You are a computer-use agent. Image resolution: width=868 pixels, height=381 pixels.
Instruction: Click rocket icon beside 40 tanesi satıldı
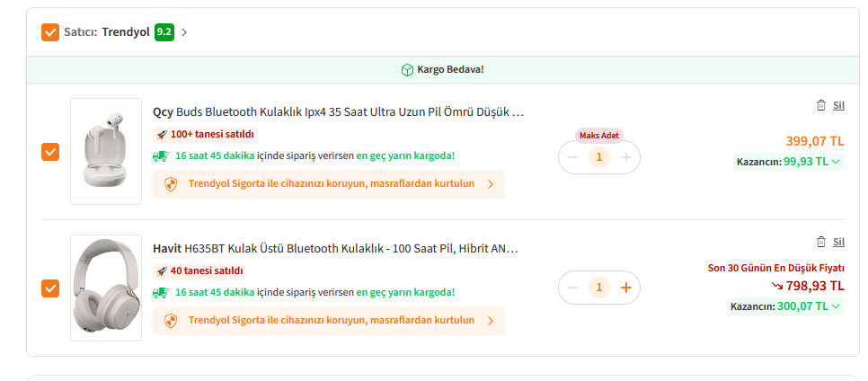coord(162,270)
